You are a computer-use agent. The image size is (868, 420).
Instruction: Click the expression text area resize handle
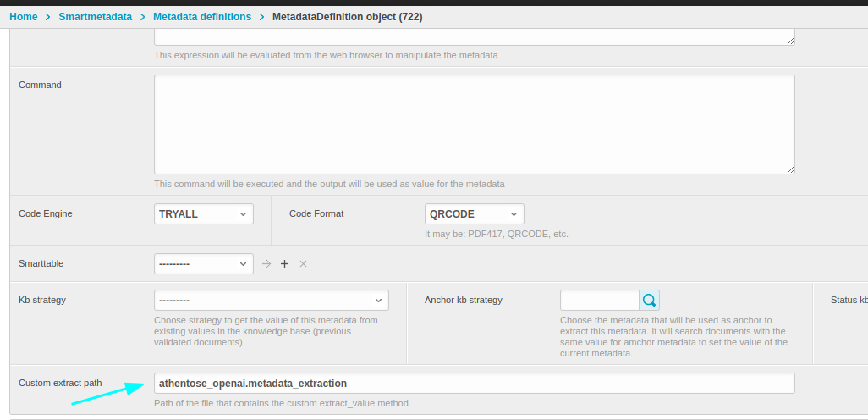point(790,41)
